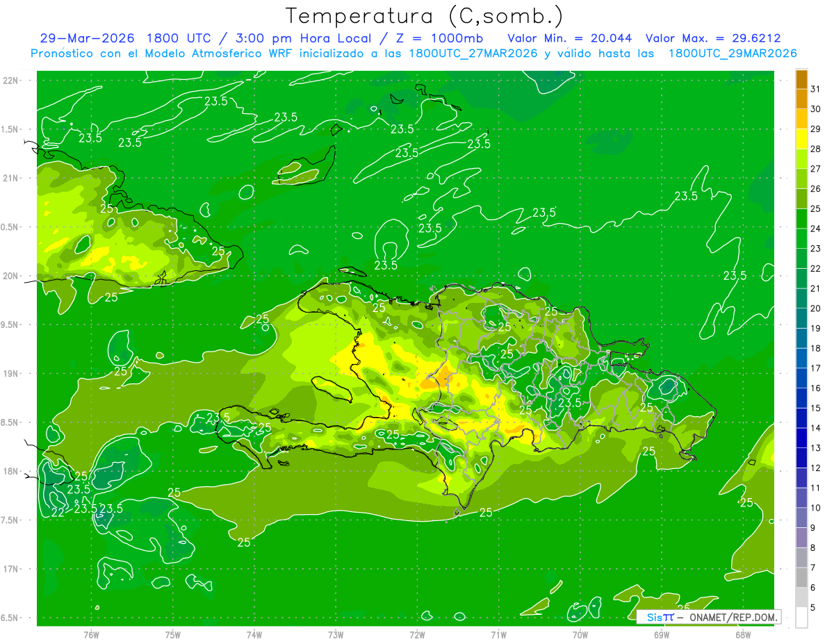Click the Valor Min. = 20.044 text

(570, 38)
